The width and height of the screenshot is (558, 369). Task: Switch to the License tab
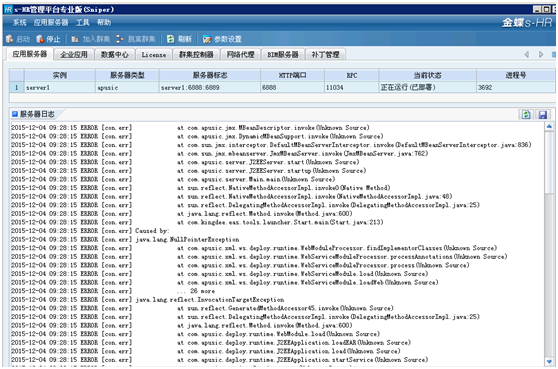[153, 54]
